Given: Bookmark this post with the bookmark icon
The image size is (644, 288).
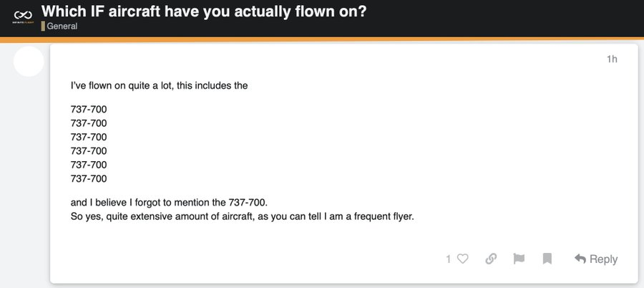Looking at the screenshot, I should [x=547, y=259].
